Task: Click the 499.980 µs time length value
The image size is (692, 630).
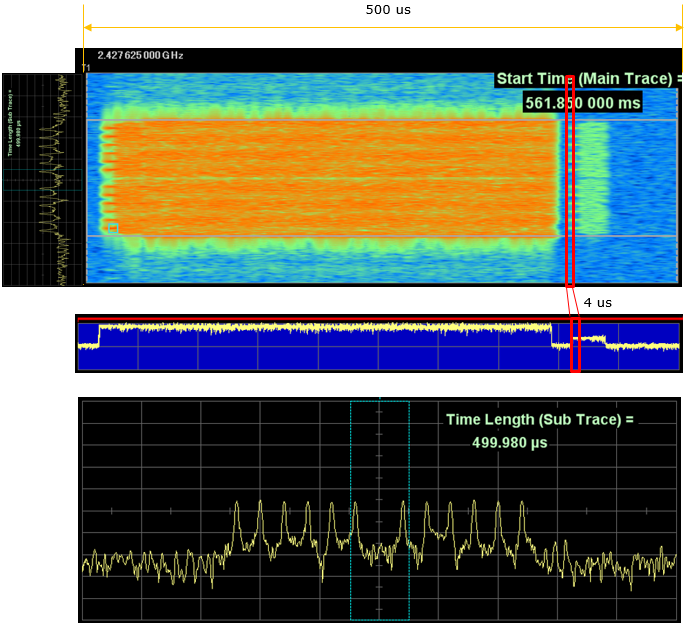Action: click(510, 442)
